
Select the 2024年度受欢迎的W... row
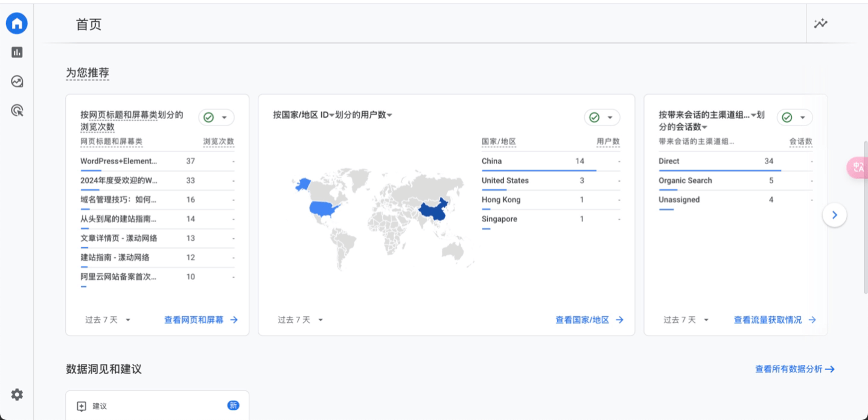158,181
